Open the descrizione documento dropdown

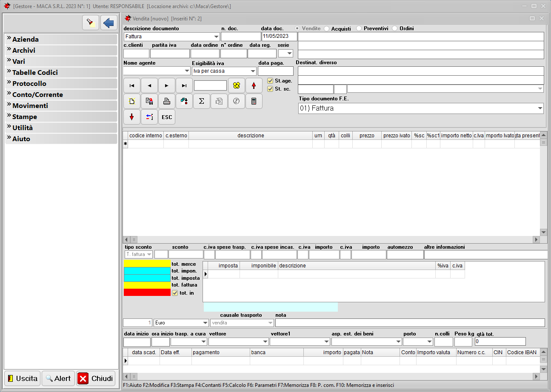[x=216, y=37]
